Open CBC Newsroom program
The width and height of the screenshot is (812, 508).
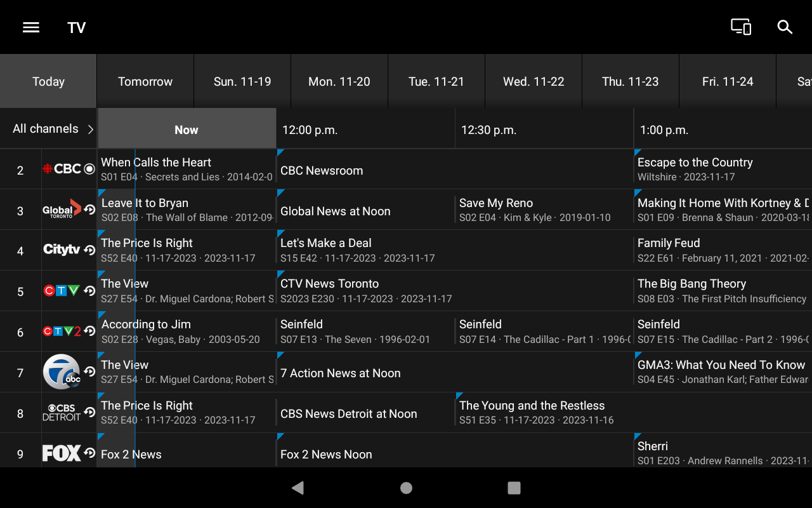455,169
